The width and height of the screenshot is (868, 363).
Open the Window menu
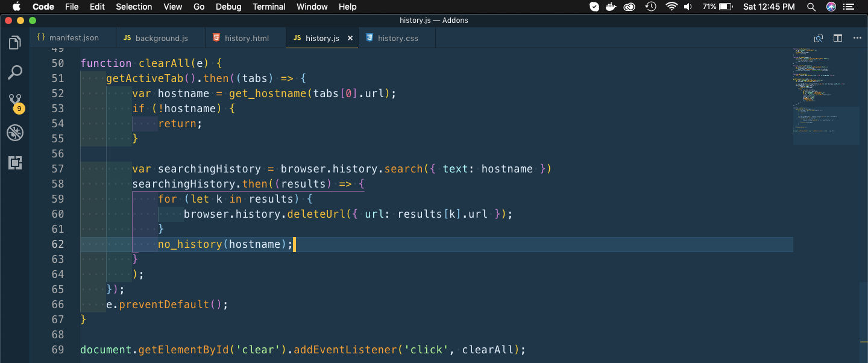(x=312, y=7)
